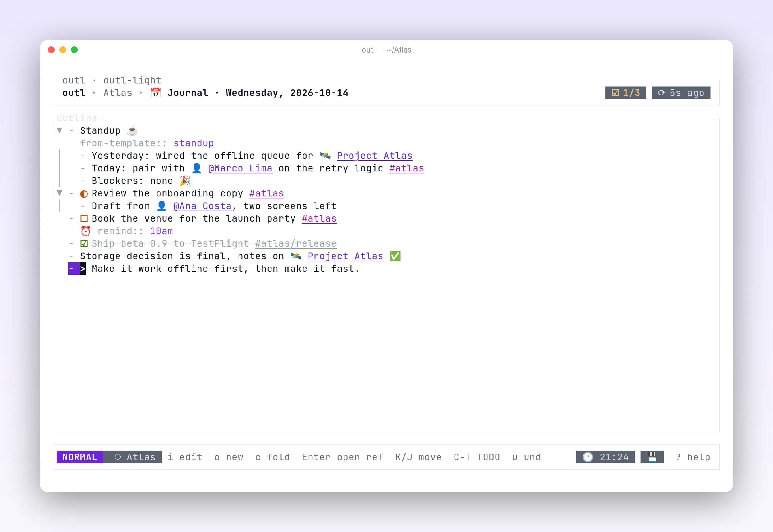Open Project Atlas link in the Storage decision line
773x532 pixels.
(x=346, y=256)
